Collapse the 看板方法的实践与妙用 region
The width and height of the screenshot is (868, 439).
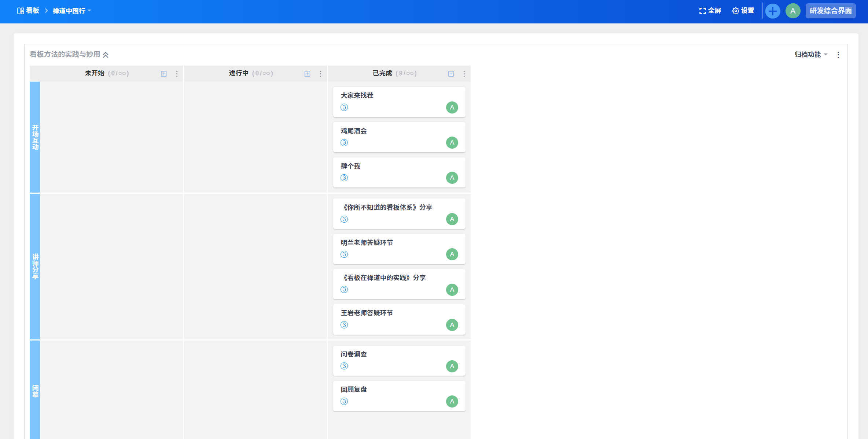[106, 55]
